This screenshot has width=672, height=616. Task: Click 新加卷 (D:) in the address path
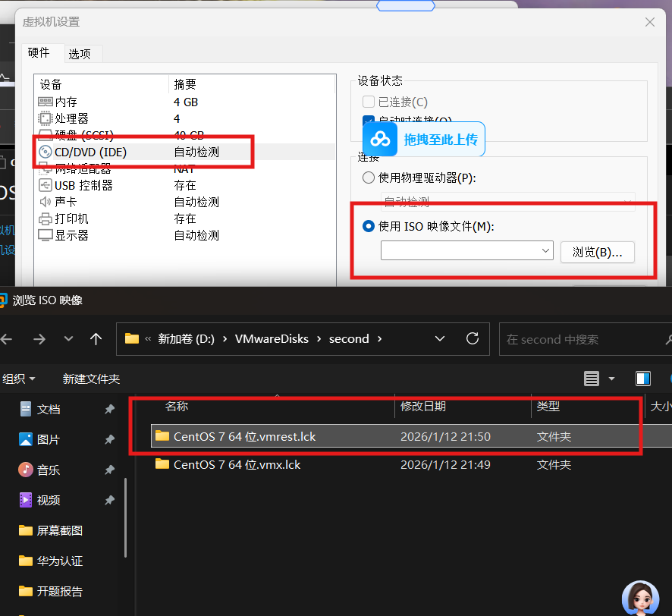click(186, 339)
